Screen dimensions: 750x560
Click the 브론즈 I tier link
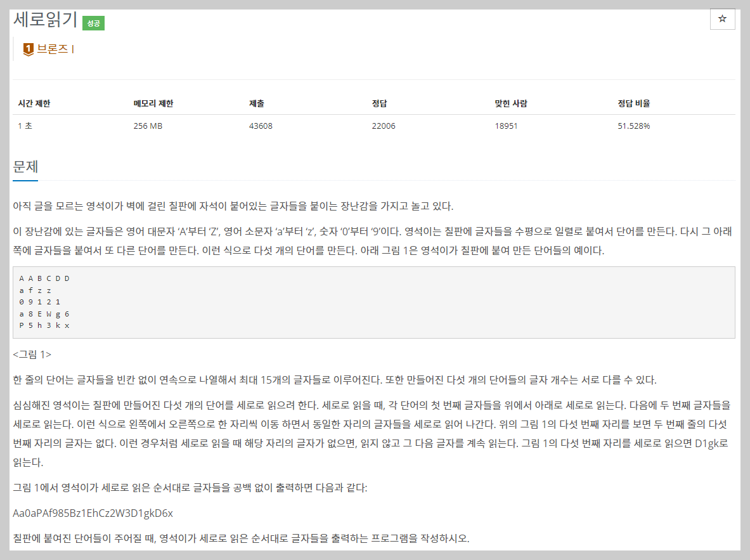(56, 49)
